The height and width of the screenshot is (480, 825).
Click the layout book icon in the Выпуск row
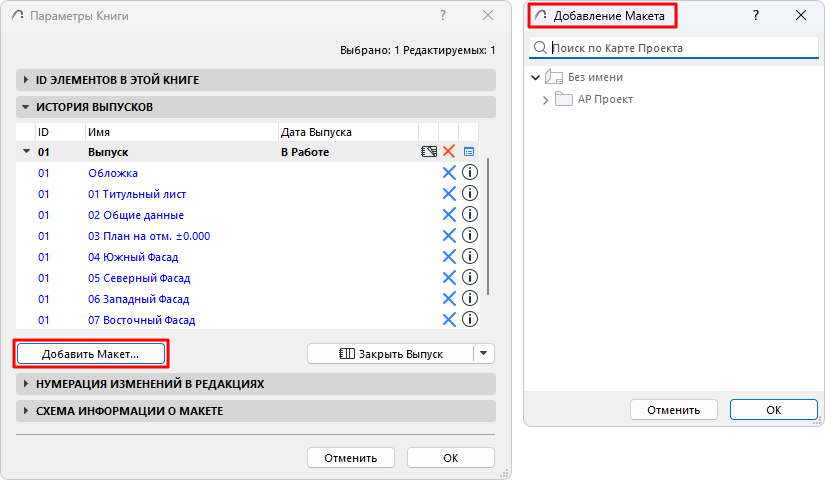[429, 152]
